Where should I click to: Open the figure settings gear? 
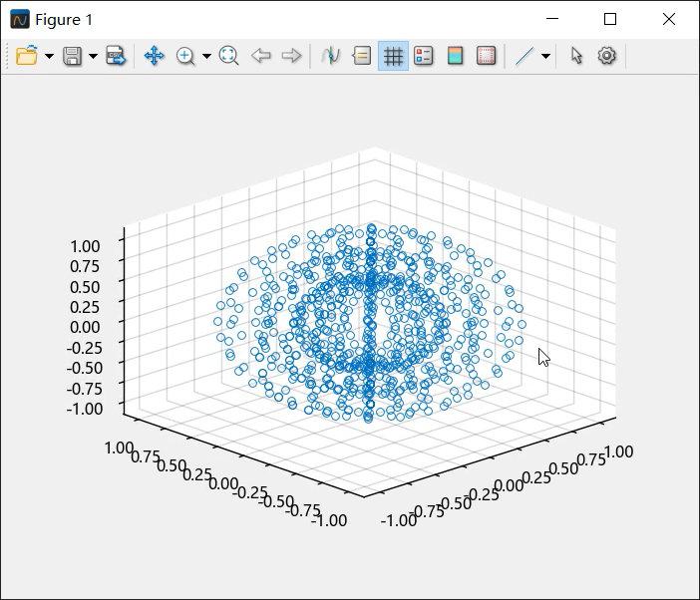point(607,56)
